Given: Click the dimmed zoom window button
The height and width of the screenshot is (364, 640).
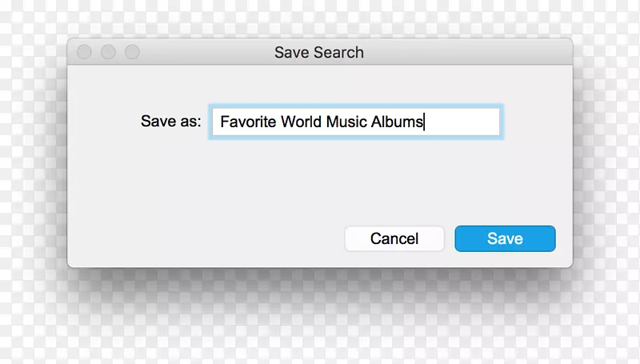Looking at the screenshot, I should [x=132, y=52].
